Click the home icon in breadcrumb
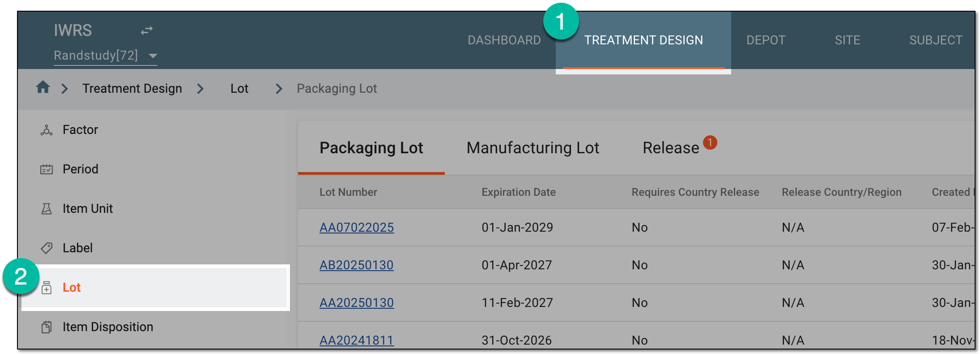980x354 pixels. 43,87
